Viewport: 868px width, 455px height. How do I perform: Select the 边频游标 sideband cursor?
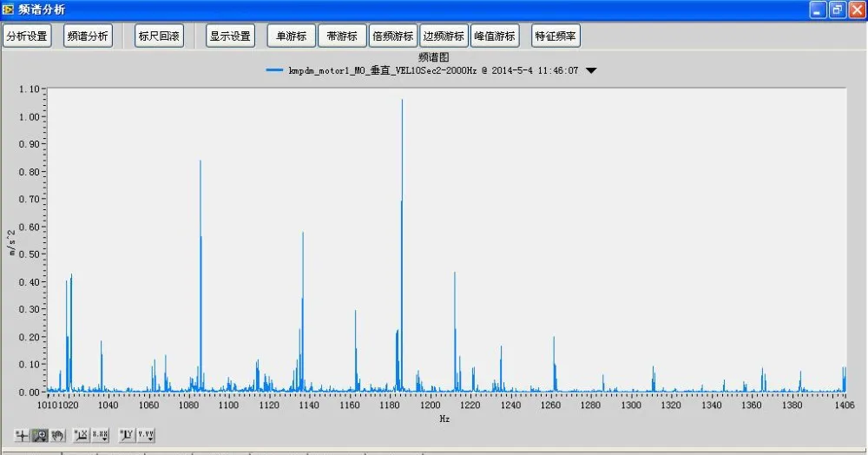[x=444, y=36]
